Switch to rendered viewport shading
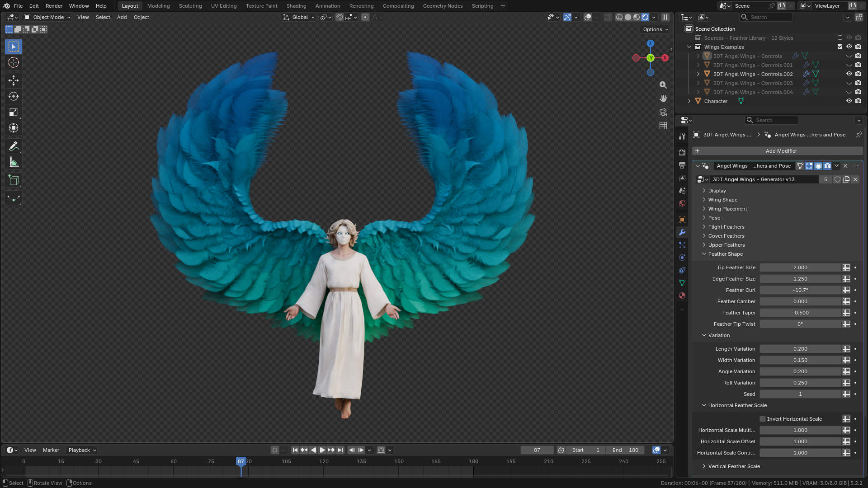 pos(645,17)
